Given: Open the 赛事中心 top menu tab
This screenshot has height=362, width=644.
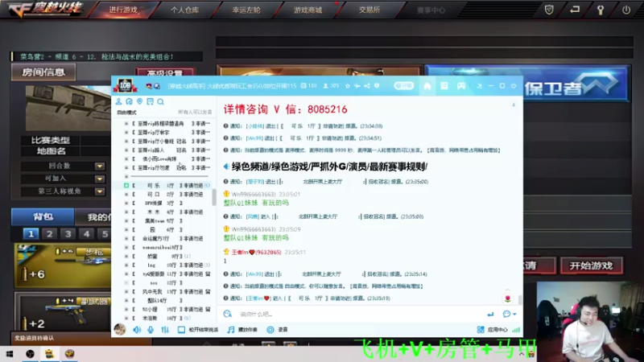Looking at the screenshot, I should (x=431, y=10).
